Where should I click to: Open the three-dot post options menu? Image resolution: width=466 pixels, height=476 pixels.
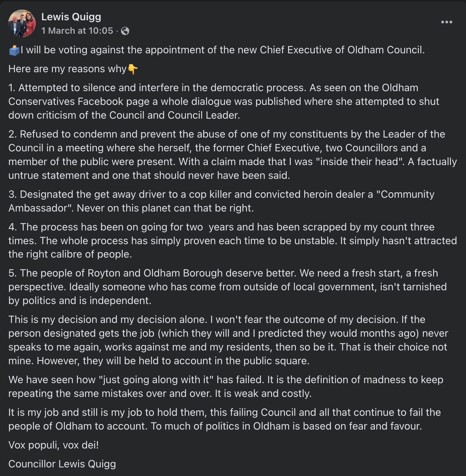pos(446,22)
